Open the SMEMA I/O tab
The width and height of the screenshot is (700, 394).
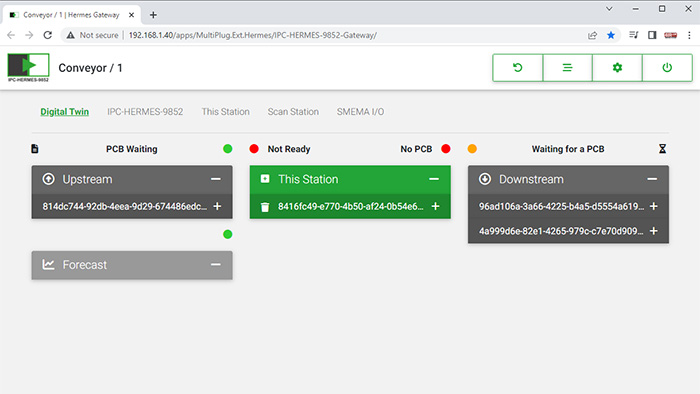click(360, 112)
